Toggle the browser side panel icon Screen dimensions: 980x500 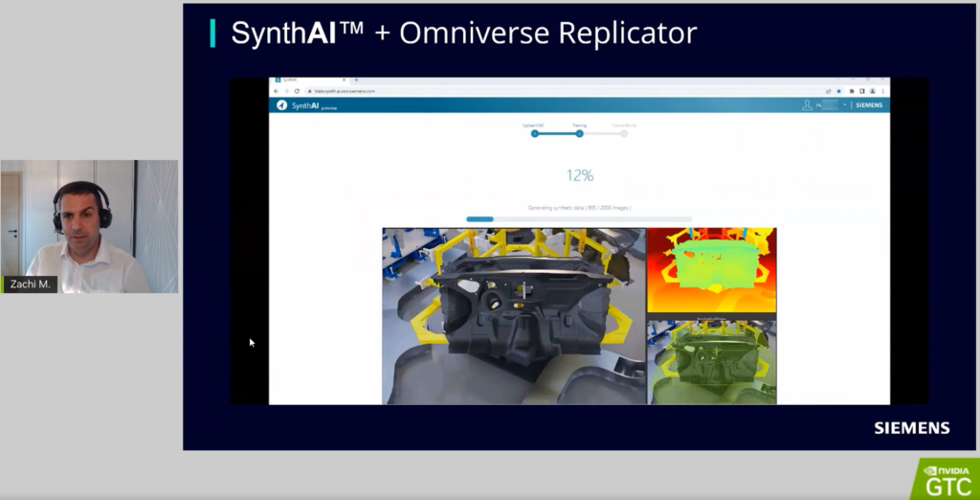tap(862, 91)
